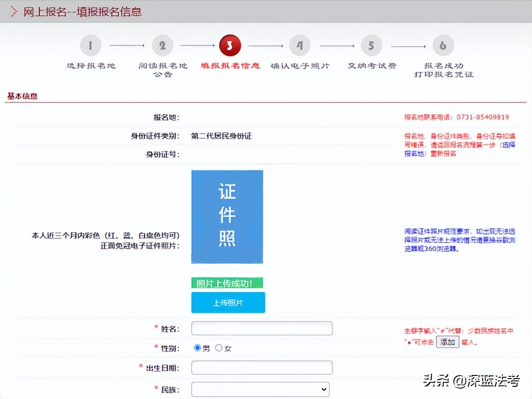Open step 2 阅读报名地公告 circle
Image resolution: width=532 pixels, height=399 pixels.
[x=163, y=45]
